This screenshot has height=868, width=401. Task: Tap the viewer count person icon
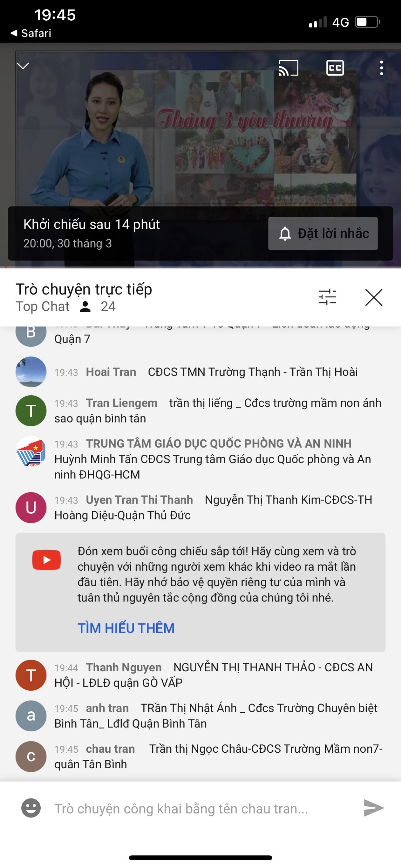[x=85, y=307]
